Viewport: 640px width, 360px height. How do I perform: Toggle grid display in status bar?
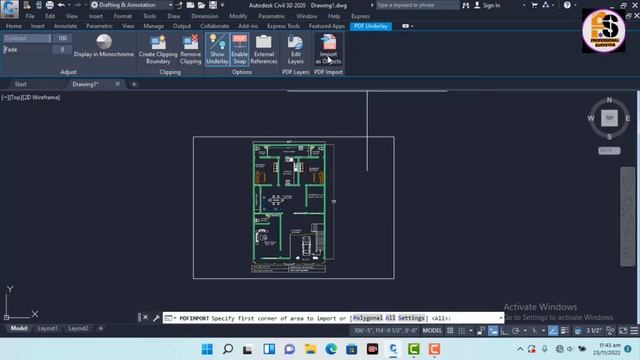450,331
